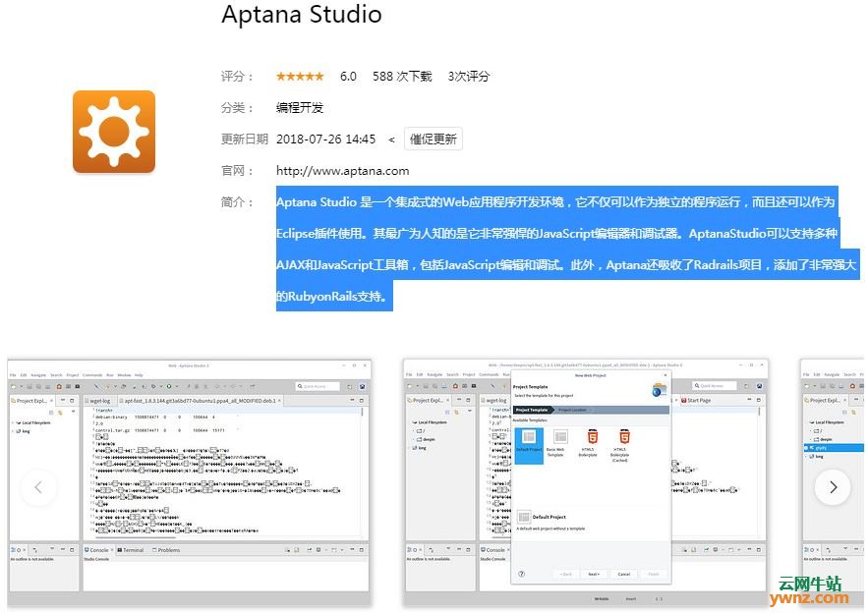The width and height of the screenshot is (868, 613).
Task: Click the 588 次下载 download count
Action: click(x=402, y=77)
